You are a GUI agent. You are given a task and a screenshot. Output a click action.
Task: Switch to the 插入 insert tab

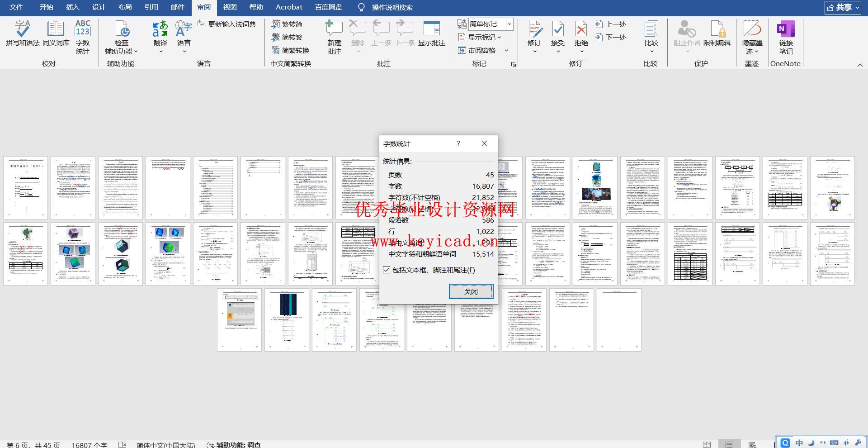[72, 7]
